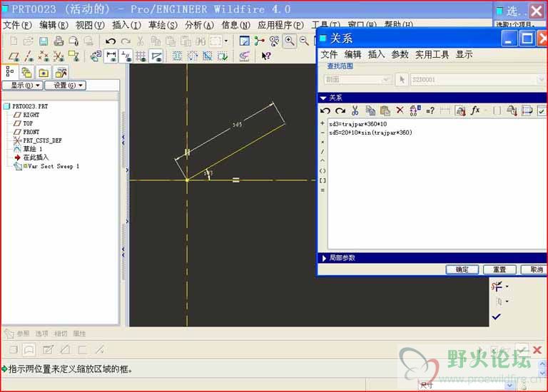
Task: Collapse the 关系 section triangle
Action: click(323, 98)
